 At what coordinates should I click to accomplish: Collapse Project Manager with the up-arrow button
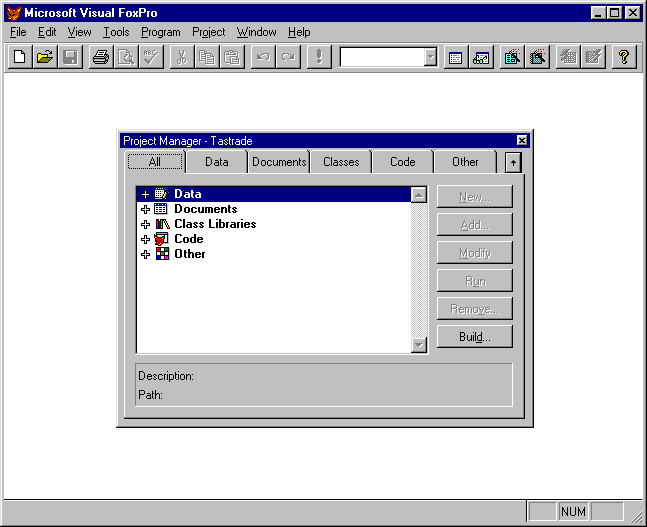513,162
